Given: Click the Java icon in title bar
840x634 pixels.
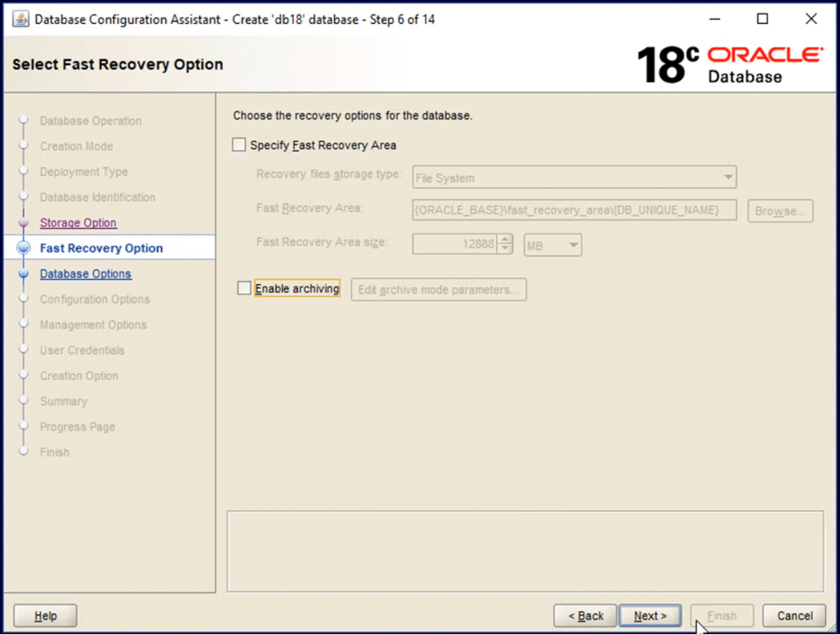Looking at the screenshot, I should pyautogui.click(x=21, y=20).
